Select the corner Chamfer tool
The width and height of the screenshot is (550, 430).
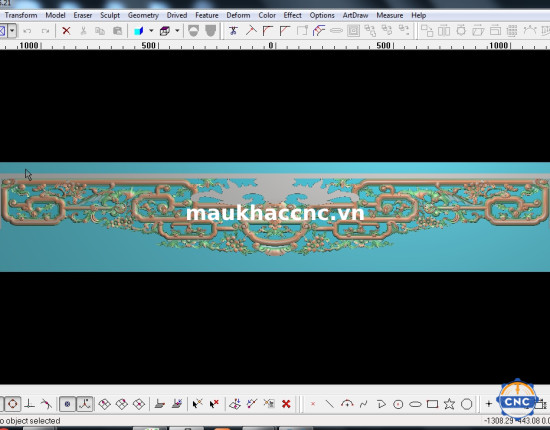pos(285,31)
